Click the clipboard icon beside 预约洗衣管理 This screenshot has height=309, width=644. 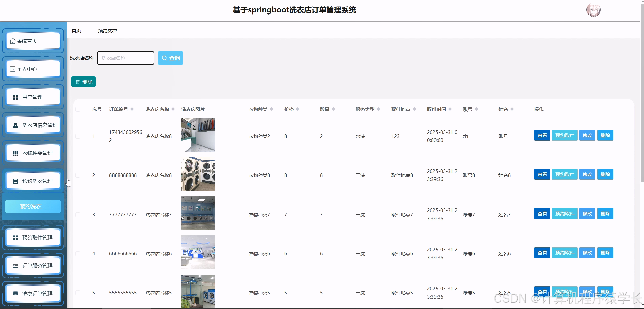tap(15, 181)
